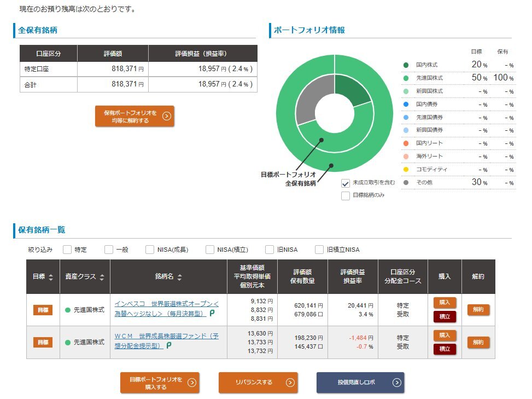
Task: Uncheck 未成立取引を含む checkbox
Action: pyautogui.click(x=346, y=183)
